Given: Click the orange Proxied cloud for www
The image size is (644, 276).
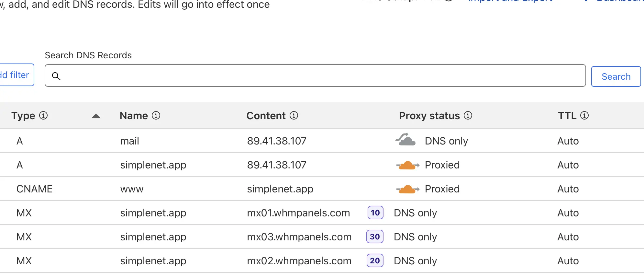Looking at the screenshot, I should point(408,189).
